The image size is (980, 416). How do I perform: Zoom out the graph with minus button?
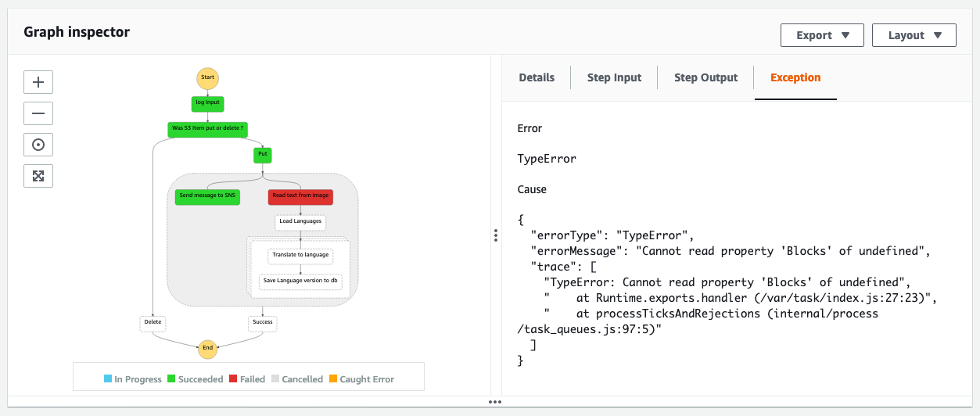tap(38, 113)
